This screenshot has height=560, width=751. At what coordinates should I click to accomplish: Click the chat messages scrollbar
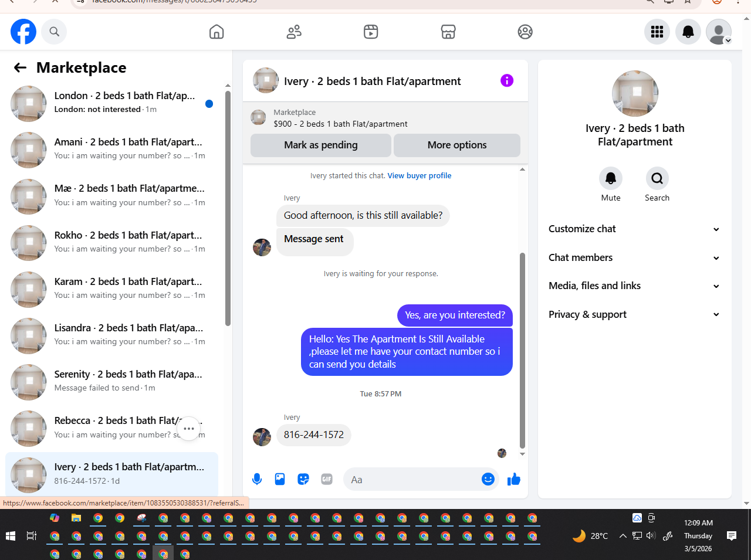coord(522,351)
